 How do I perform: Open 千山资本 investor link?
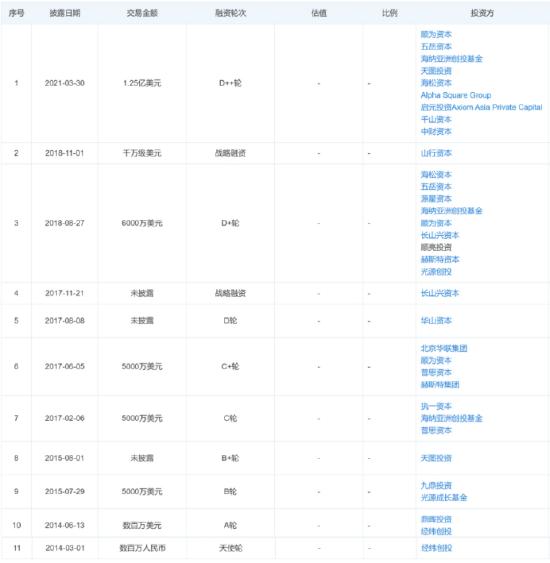click(x=436, y=120)
